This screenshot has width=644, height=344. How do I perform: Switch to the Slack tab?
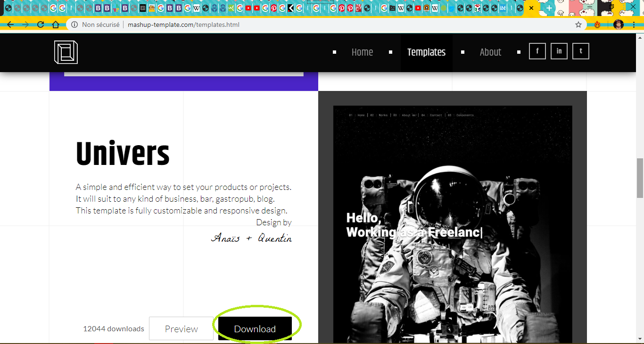(x=116, y=8)
